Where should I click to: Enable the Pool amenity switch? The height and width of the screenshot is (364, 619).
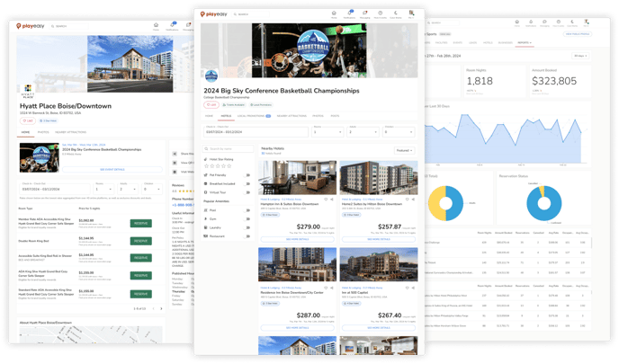tap(247, 210)
